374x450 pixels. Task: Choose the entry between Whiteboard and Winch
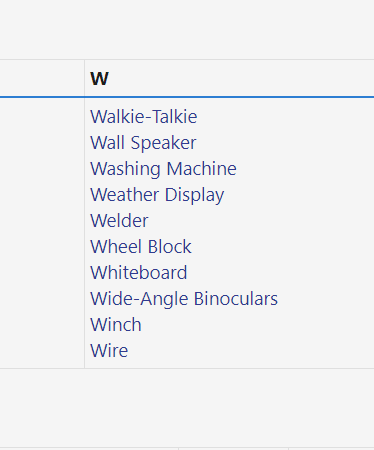coord(184,299)
